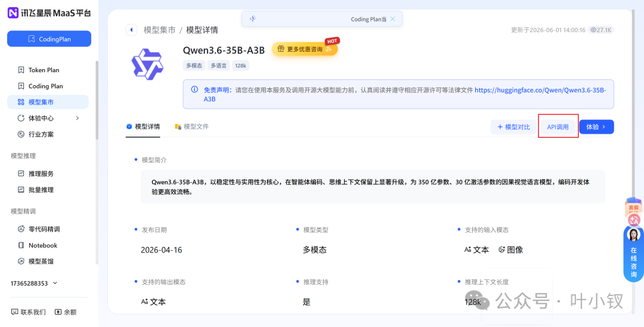This screenshot has width=644, height=327.
Task: Open 批量推理 in the sidebar
Action: pyautogui.click(x=41, y=190)
